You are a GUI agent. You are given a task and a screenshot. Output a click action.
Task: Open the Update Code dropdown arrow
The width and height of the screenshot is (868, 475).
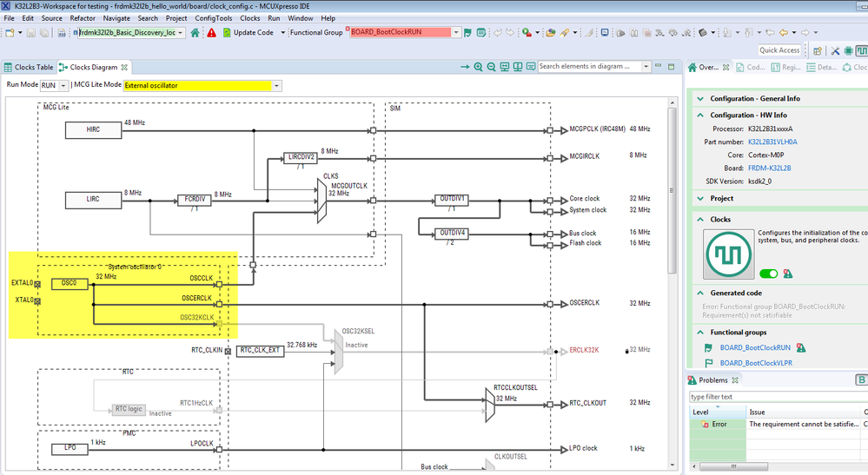tap(283, 33)
